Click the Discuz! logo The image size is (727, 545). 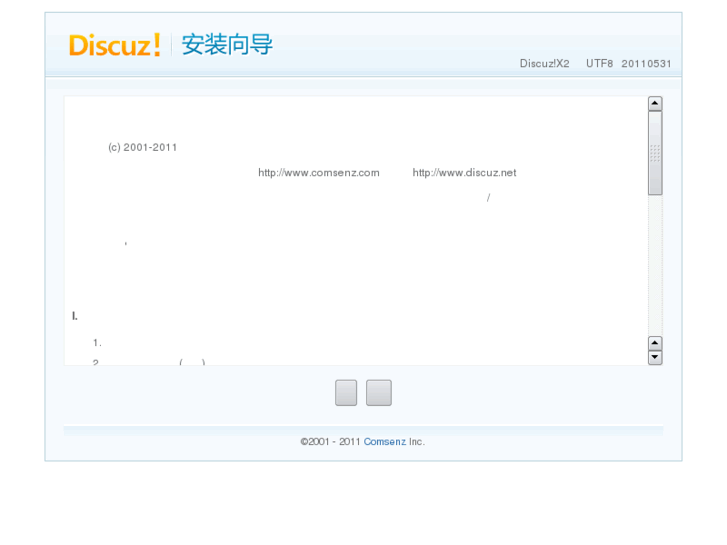[x=115, y=45]
